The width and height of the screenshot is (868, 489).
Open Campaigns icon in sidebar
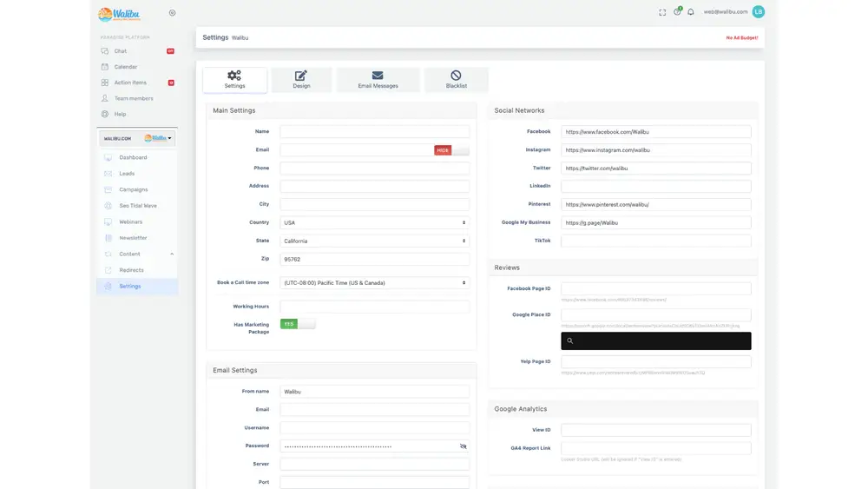point(108,189)
